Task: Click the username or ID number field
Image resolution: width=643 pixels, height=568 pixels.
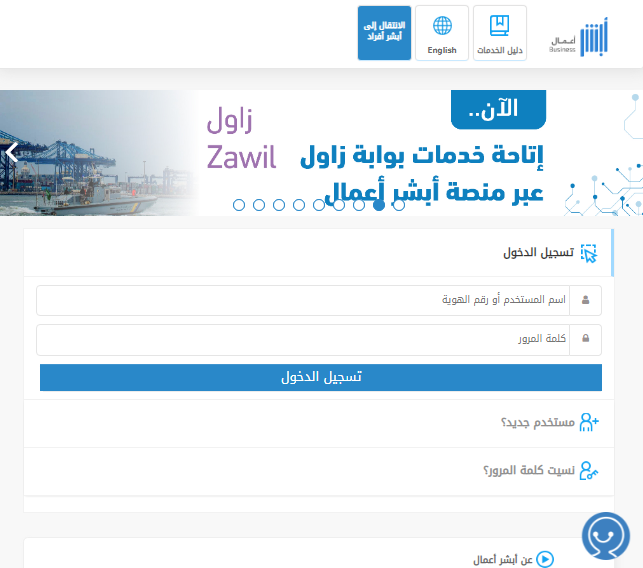Action: [x=303, y=301]
